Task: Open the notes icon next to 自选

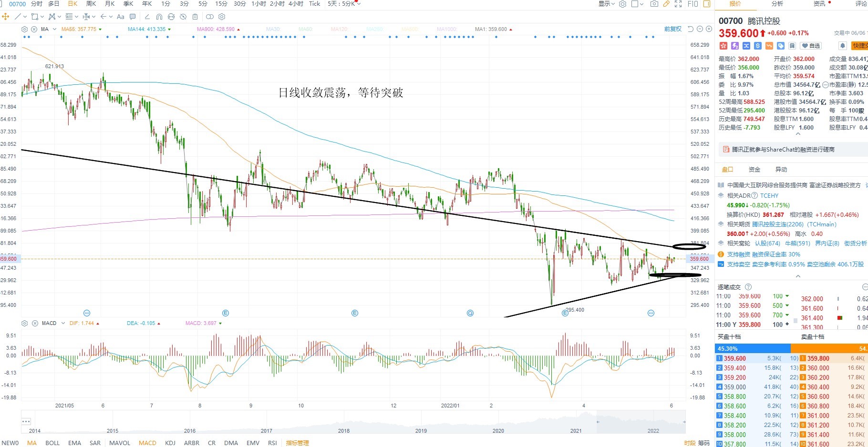Action: coord(792,46)
